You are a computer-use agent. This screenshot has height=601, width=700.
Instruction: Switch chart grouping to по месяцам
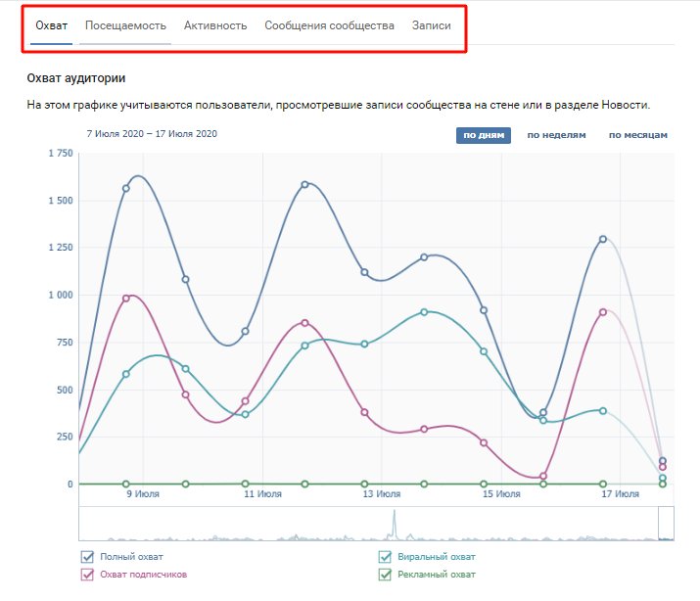(x=637, y=135)
